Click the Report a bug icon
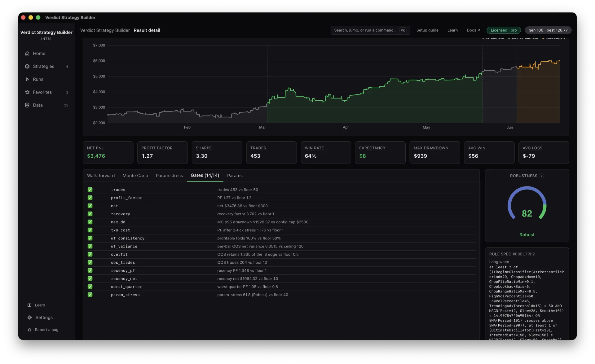The width and height of the screenshot is (595, 364). 29,330
